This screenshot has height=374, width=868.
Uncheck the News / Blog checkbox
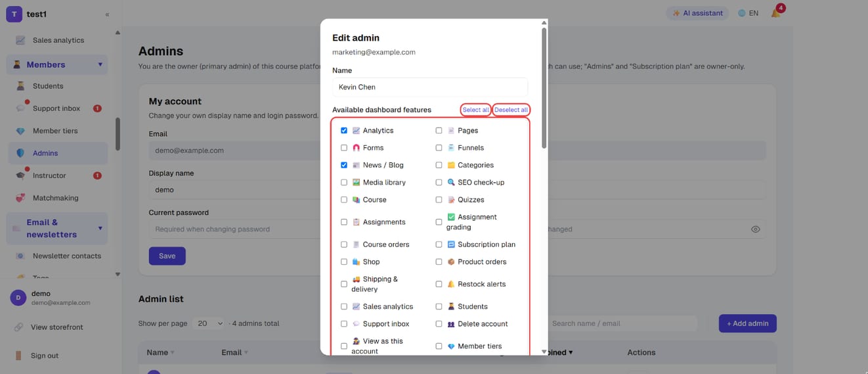tap(344, 165)
